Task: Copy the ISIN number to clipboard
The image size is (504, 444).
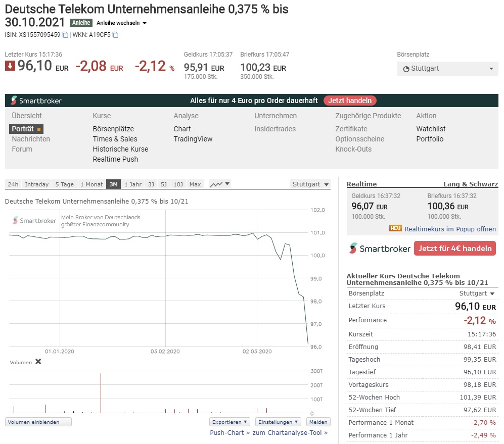Action: point(65,35)
